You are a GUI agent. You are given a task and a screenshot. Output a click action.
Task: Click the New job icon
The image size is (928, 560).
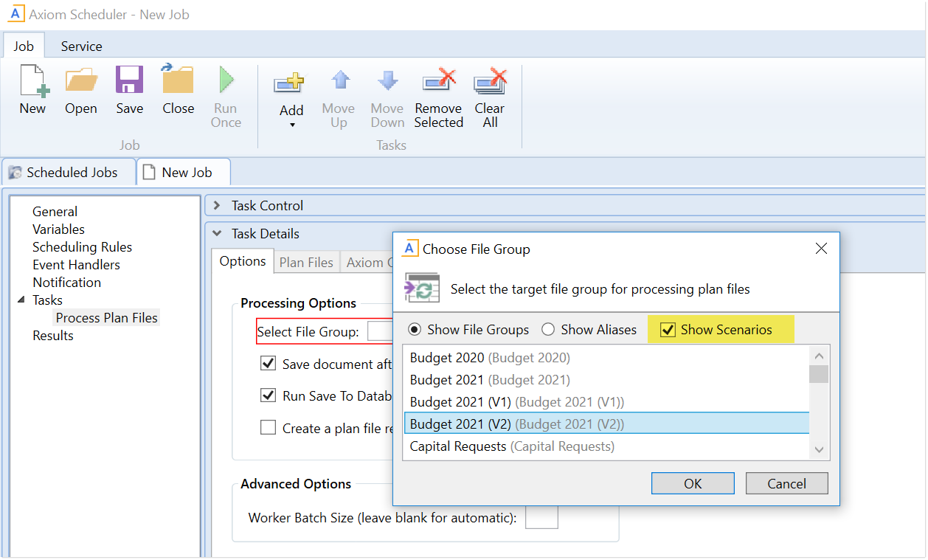click(33, 80)
